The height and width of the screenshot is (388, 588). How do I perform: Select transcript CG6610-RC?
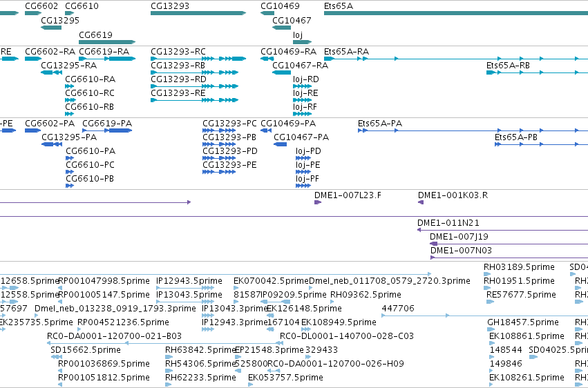[70, 100]
